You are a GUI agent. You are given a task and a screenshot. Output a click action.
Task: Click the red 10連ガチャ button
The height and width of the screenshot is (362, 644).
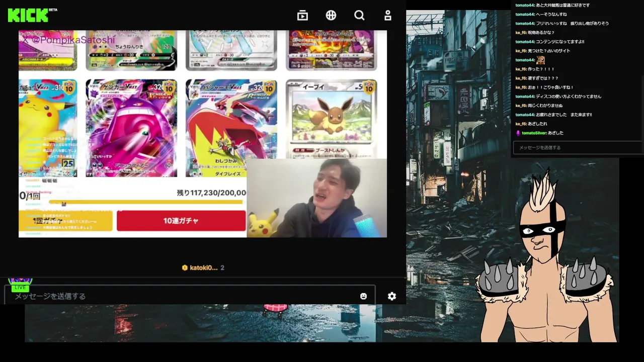(x=181, y=221)
